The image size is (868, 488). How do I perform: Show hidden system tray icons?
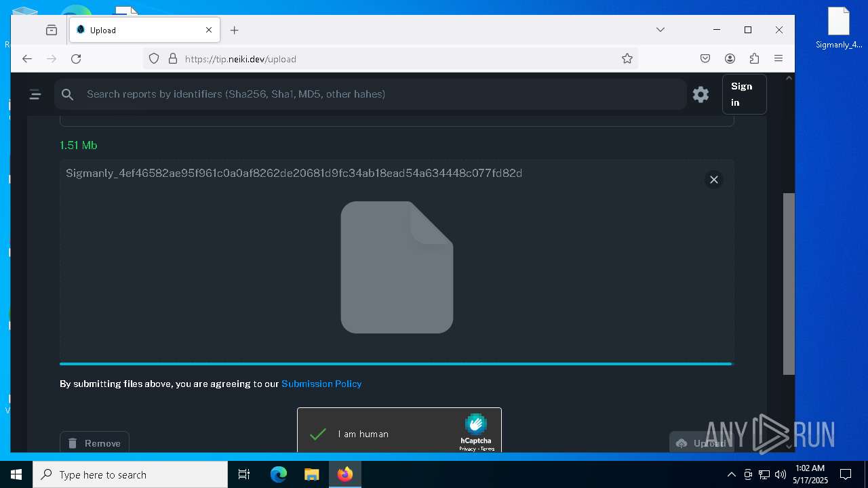pyautogui.click(x=731, y=474)
